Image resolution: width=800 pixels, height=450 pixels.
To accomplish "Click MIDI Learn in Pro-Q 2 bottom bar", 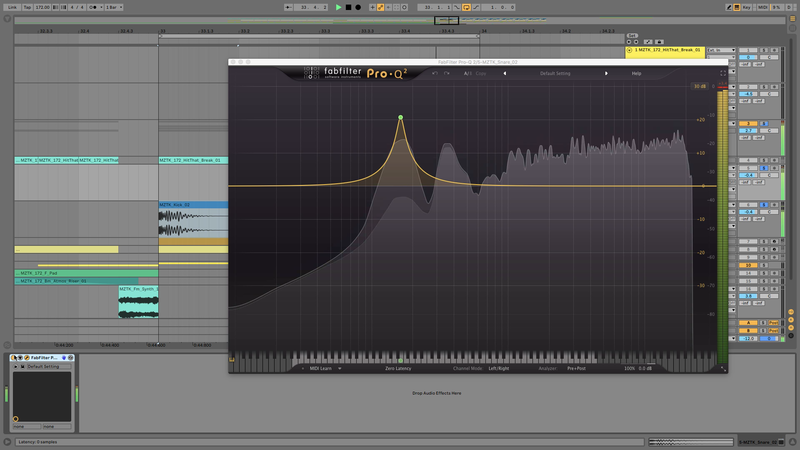I will point(320,368).
